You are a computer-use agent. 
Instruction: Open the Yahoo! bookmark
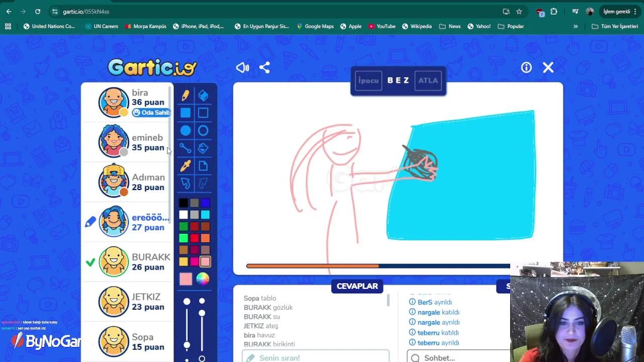pos(478,26)
